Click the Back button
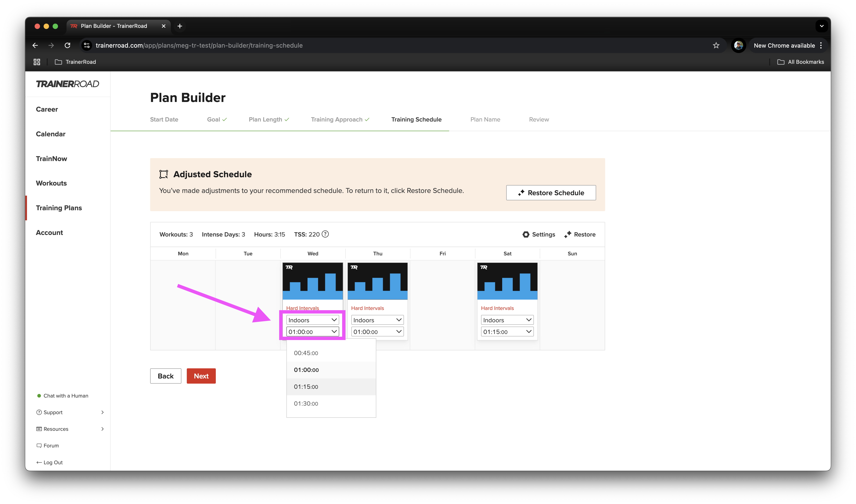The image size is (856, 504). 165,376
